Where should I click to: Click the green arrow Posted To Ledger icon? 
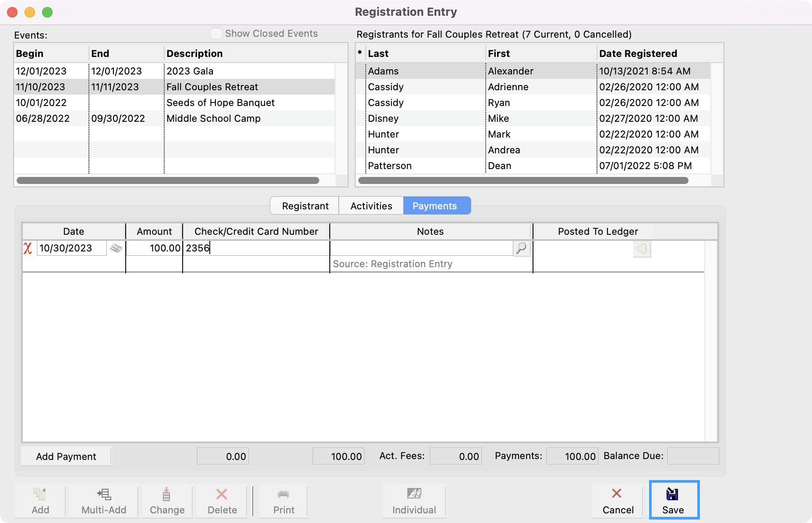coord(642,249)
